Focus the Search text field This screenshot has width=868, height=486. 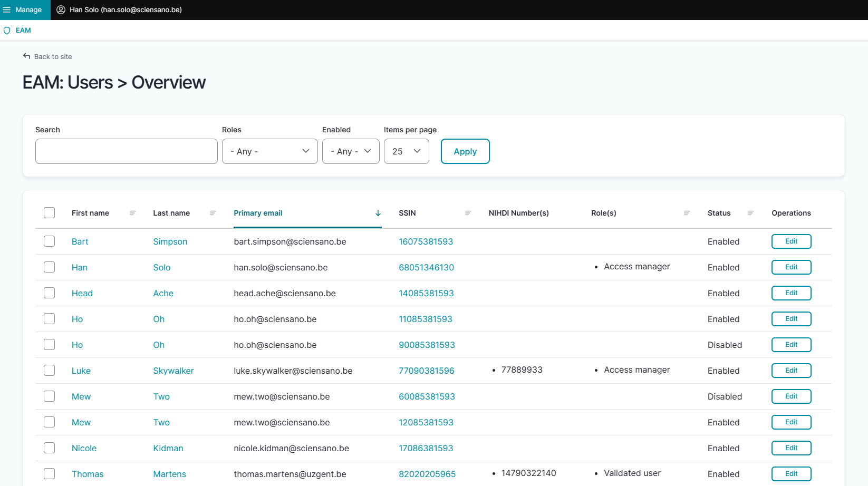click(127, 151)
